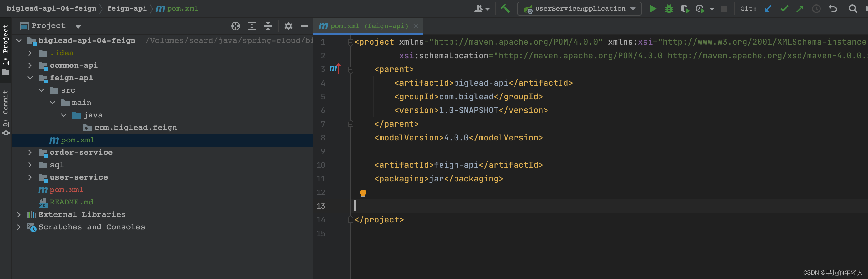868x279 pixels.
Task: Click Expand All icon in Project panel
Action: (252, 26)
